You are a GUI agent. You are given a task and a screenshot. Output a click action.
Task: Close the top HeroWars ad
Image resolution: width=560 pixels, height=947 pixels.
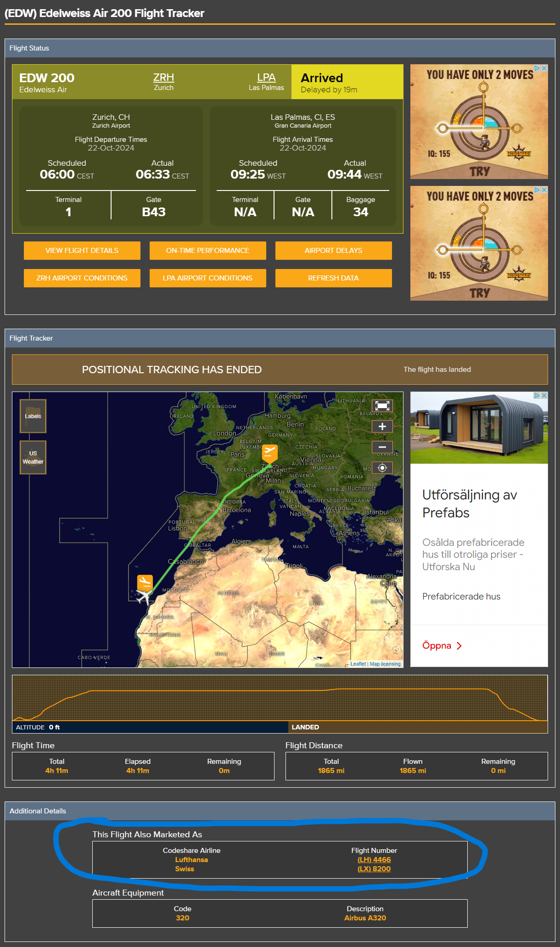[544, 68]
